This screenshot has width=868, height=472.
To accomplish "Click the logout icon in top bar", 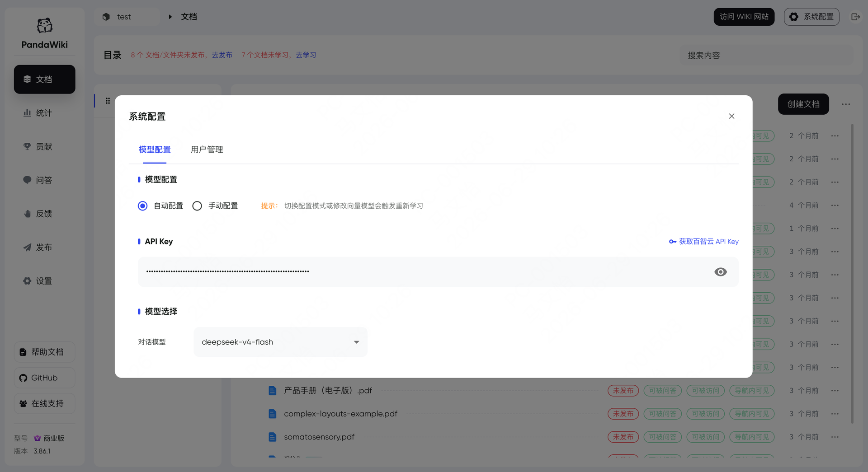I will point(855,17).
